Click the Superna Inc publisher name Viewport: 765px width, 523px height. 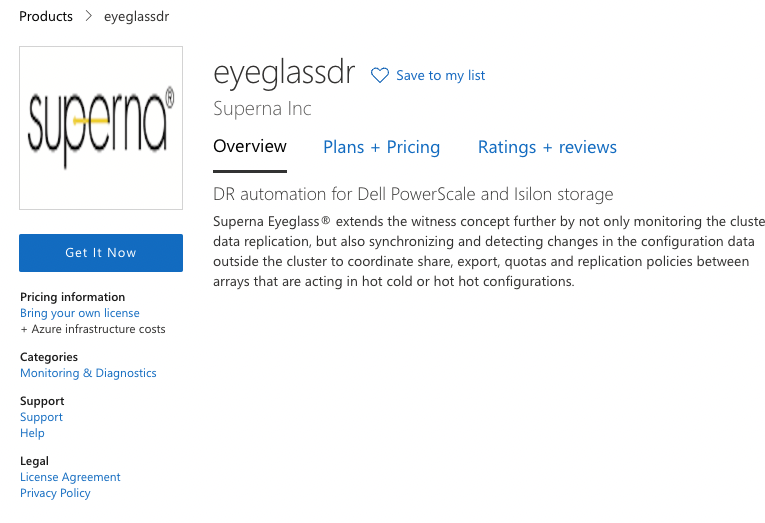click(x=262, y=108)
